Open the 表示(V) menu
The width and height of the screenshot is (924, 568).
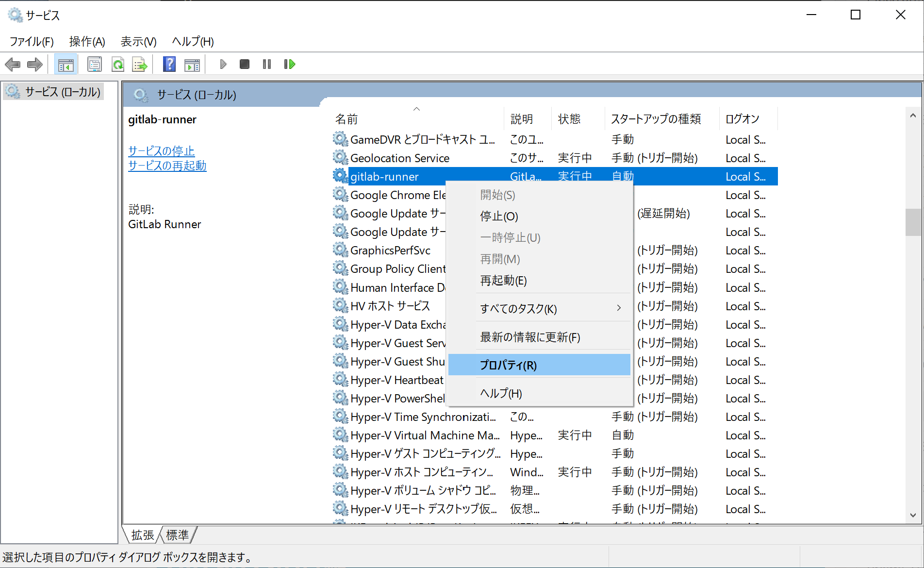(x=138, y=41)
